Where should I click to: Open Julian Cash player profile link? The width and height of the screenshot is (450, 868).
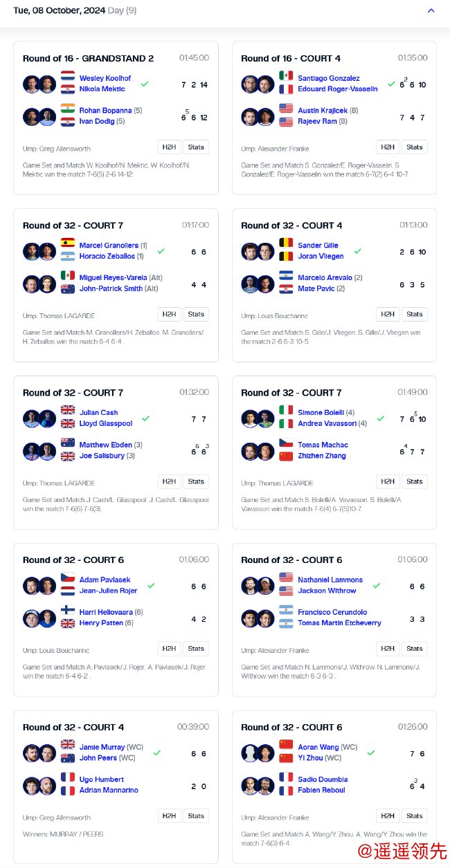[98, 413]
